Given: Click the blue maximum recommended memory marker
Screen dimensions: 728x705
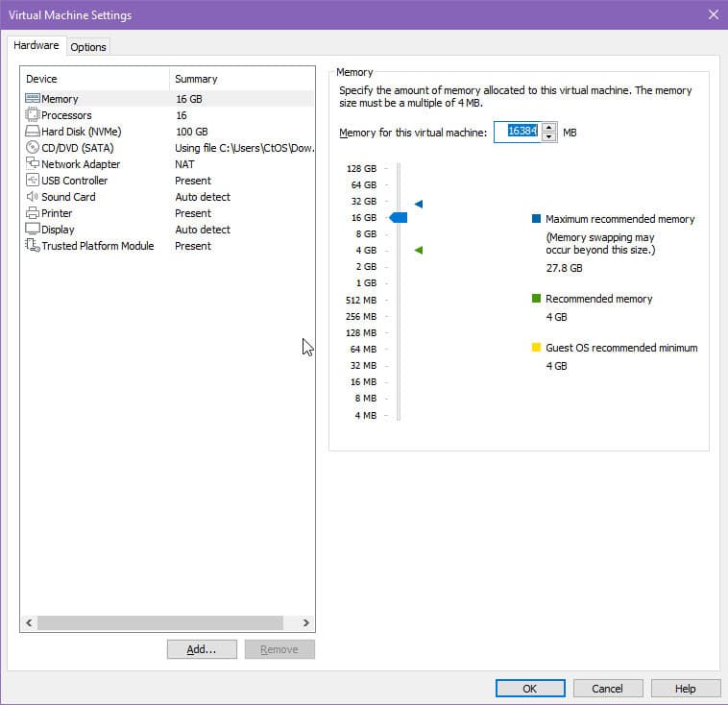Looking at the screenshot, I should pos(419,204).
